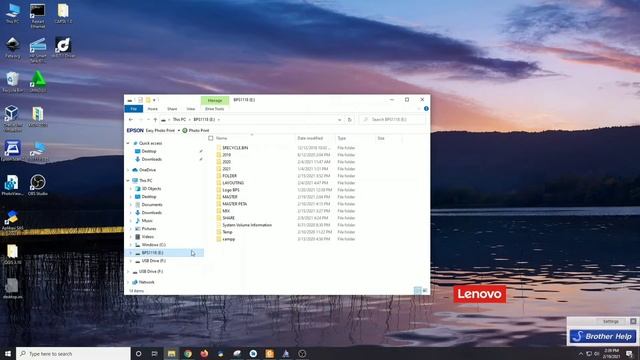Open the Easy Photo Print dropdown arrow
The image size is (640, 360).
179,131
